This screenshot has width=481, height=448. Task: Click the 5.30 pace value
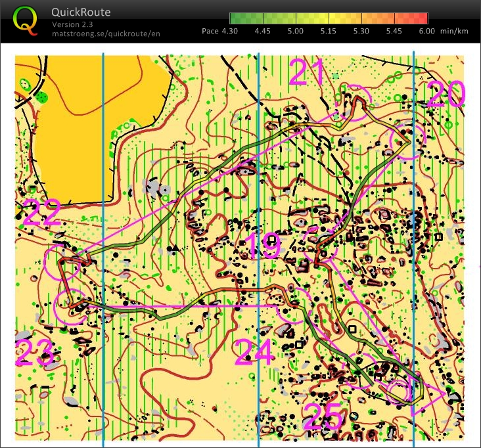click(361, 31)
